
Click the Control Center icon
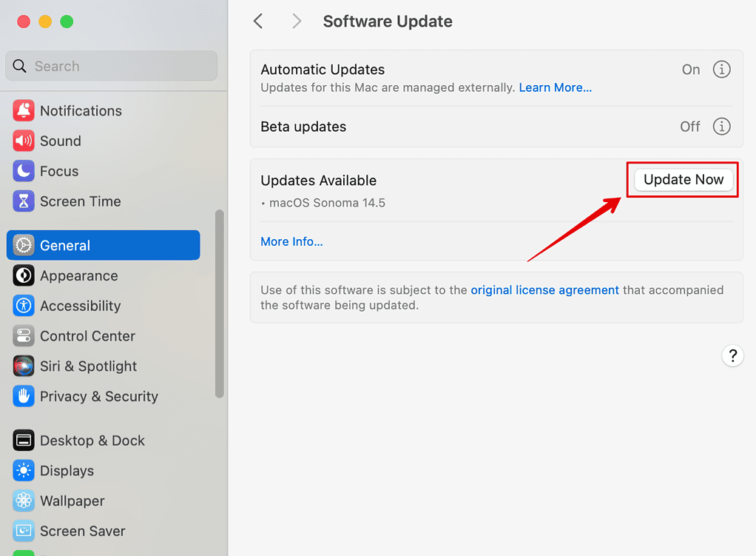pos(24,336)
